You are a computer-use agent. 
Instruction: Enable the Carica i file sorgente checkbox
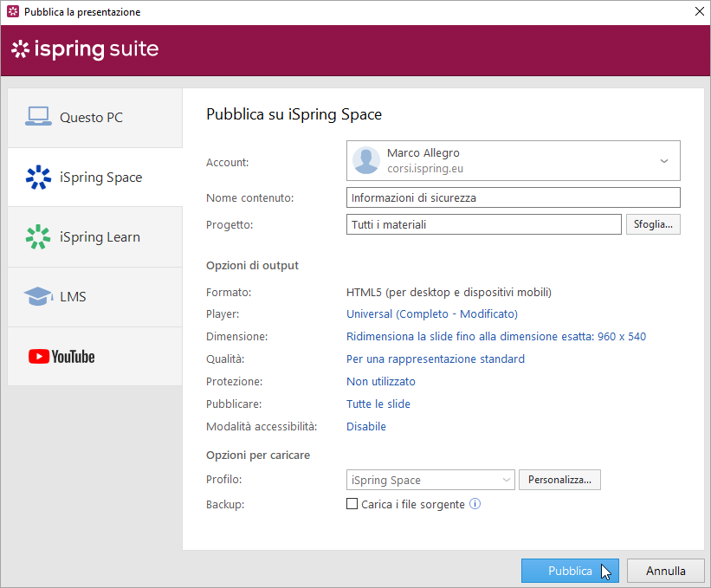point(352,504)
